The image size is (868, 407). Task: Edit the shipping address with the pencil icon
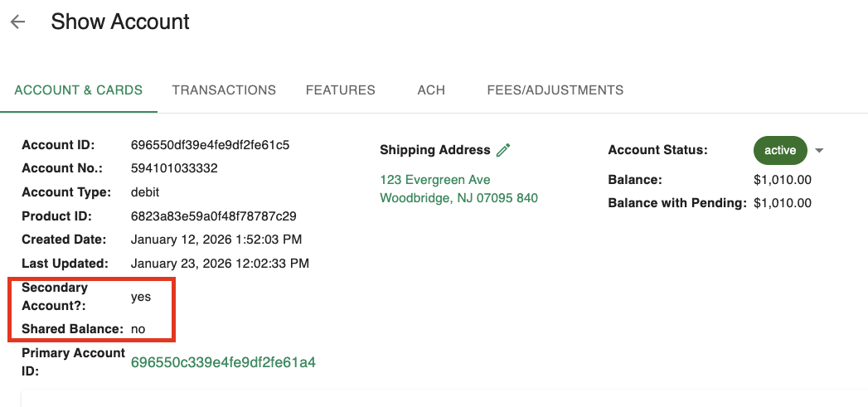[503, 150]
